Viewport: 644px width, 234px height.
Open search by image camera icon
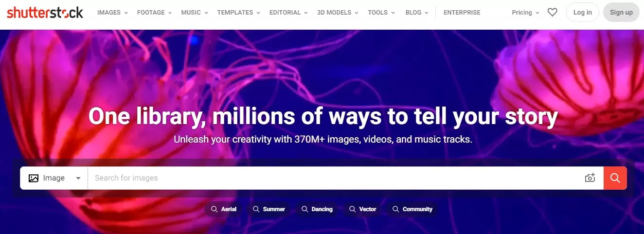tap(590, 178)
